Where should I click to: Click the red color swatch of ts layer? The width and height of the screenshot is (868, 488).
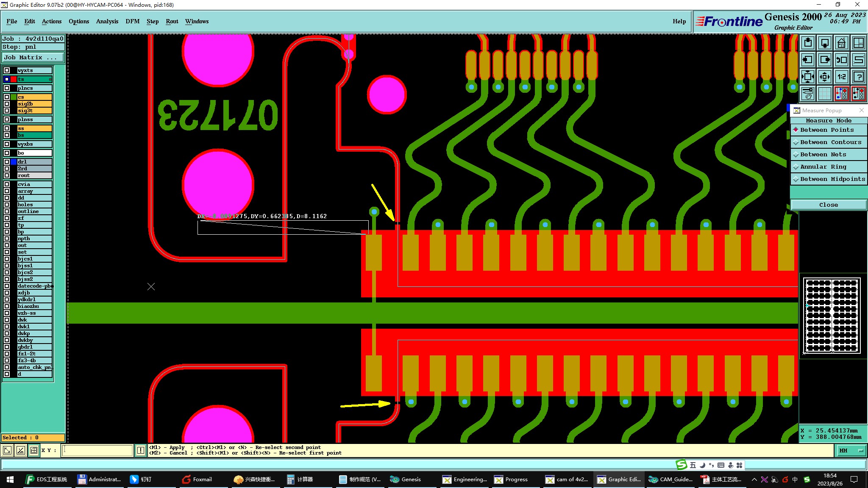click(14, 79)
